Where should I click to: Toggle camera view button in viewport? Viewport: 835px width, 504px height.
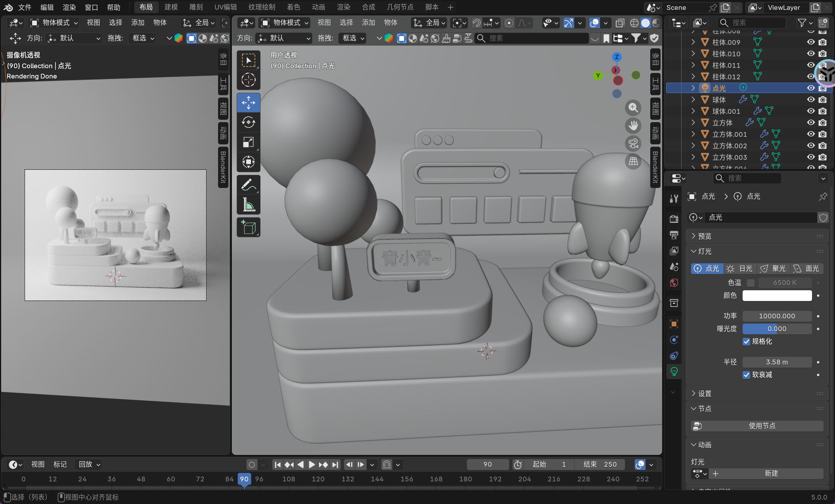(633, 144)
